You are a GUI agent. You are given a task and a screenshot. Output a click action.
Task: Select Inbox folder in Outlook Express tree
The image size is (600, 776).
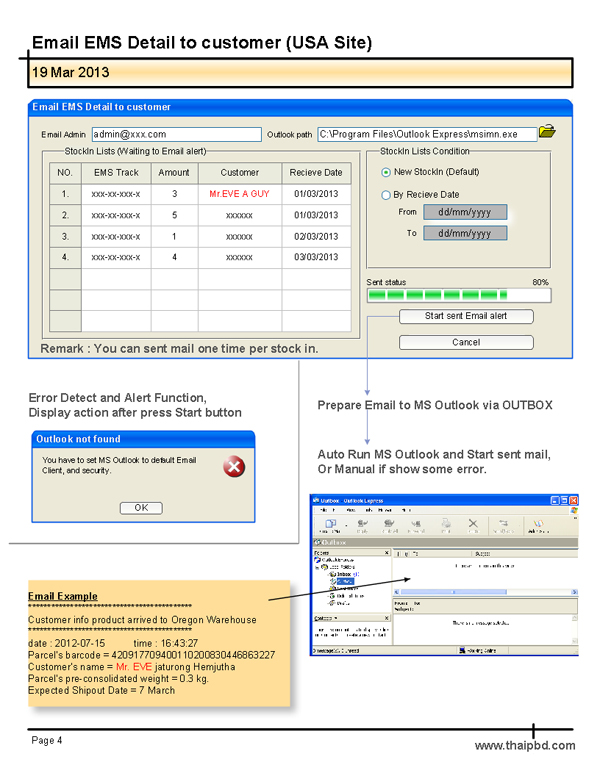tap(345, 574)
